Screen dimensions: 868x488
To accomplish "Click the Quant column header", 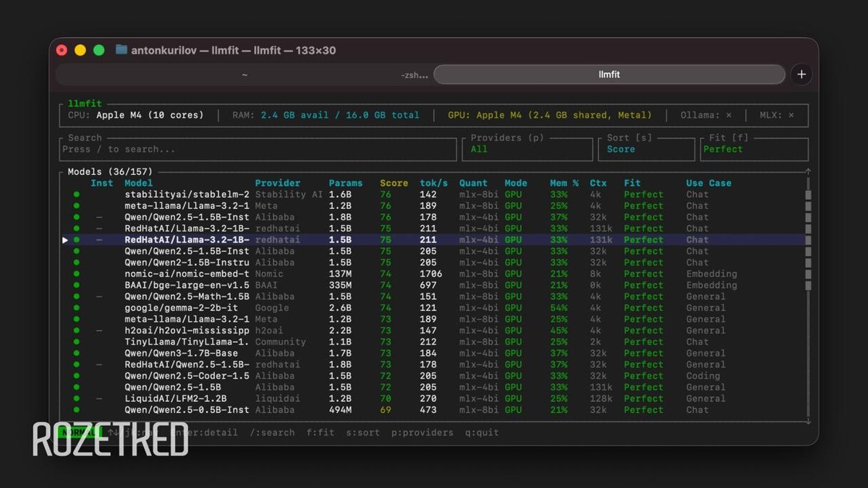I will coord(473,183).
